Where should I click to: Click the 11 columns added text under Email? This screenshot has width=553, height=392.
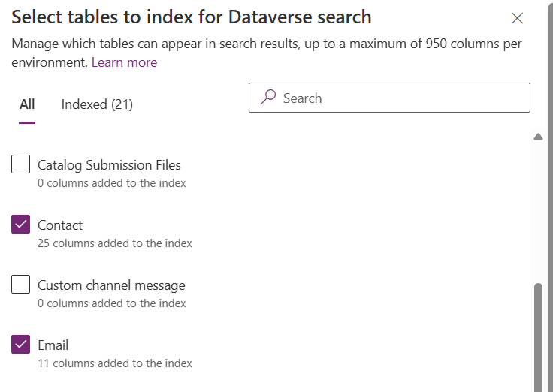(114, 363)
